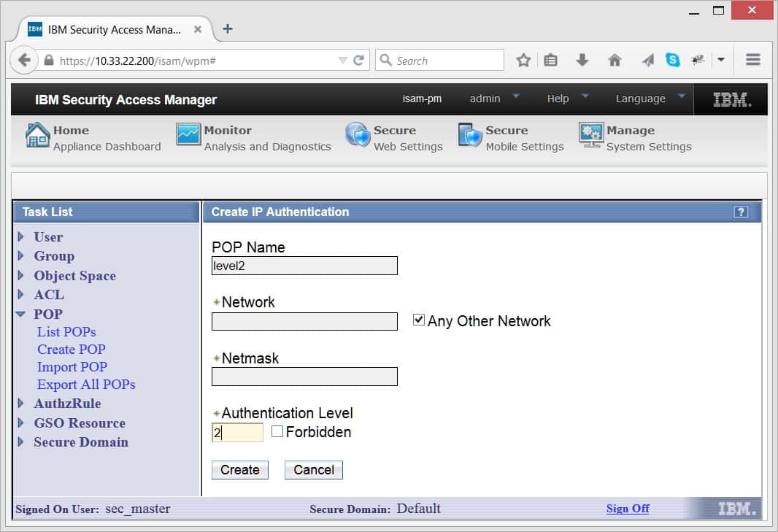778x532 pixels.
Task: Click the Sign Off link
Action: click(627, 509)
